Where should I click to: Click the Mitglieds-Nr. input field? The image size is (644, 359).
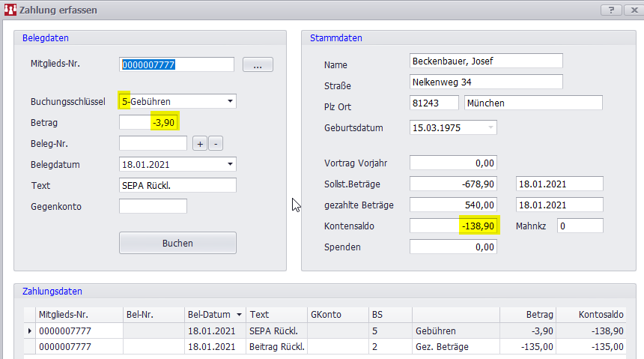pos(177,65)
